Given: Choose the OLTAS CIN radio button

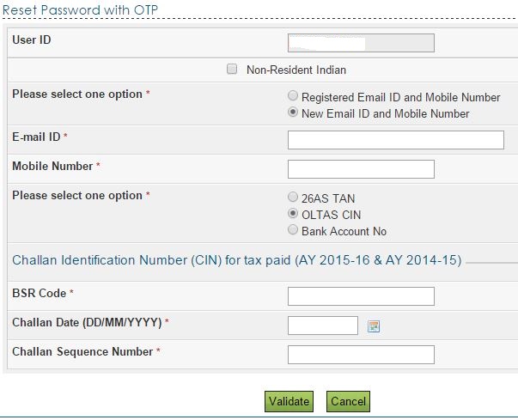Looking at the screenshot, I should coord(294,214).
